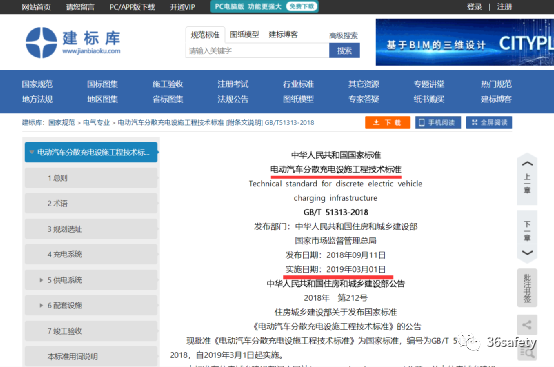Select the 建标博客 search tab
The width and height of the screenshot is (554, 367).
283,34
